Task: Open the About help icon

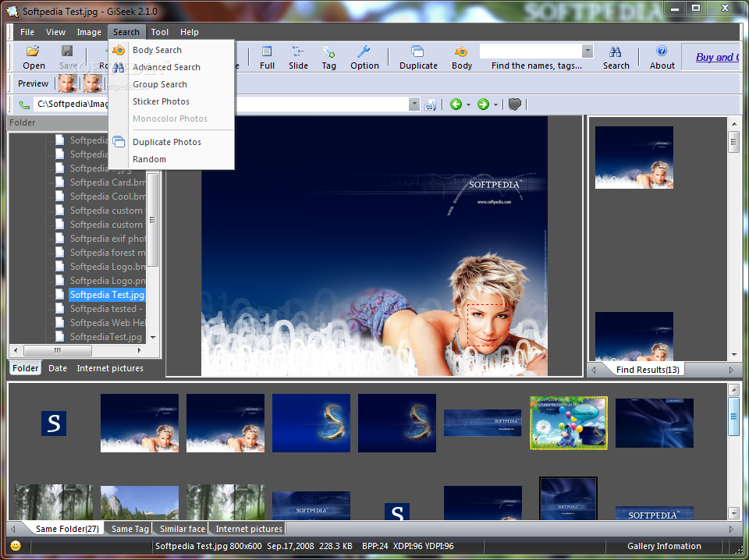Action: (662, 51)
